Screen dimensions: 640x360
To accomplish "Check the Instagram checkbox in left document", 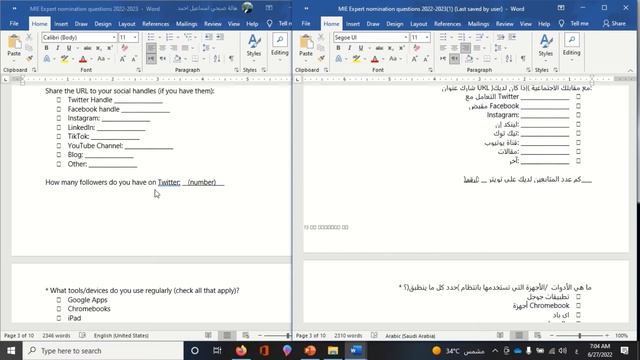I will pos(59,118).
